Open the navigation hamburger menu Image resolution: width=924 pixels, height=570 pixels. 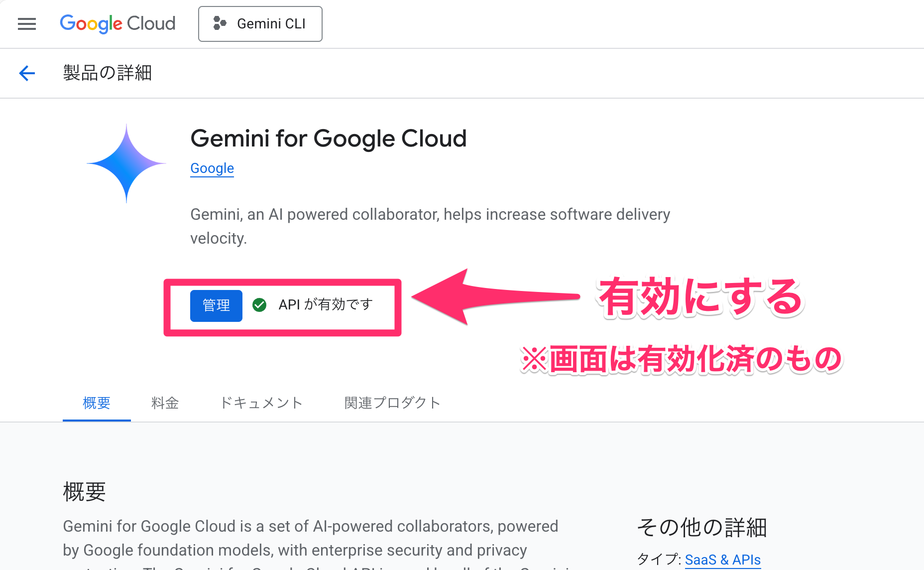[x=26, y=23]
